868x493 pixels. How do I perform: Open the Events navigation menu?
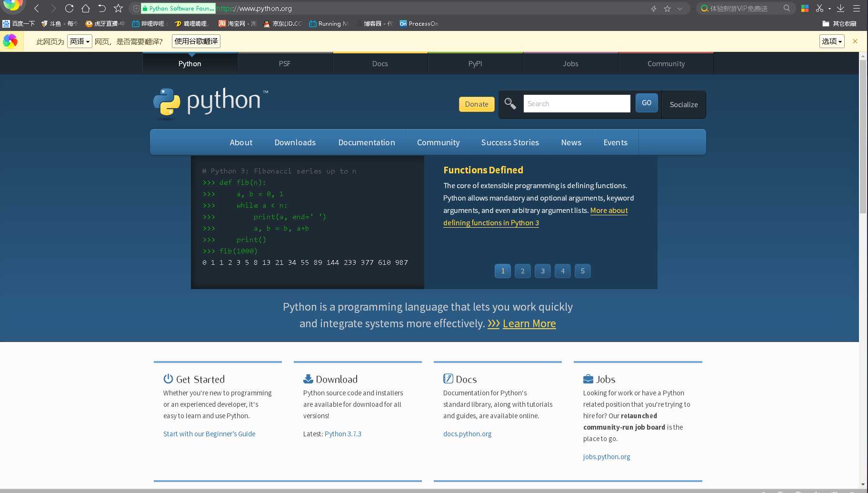tap(616, 142)
